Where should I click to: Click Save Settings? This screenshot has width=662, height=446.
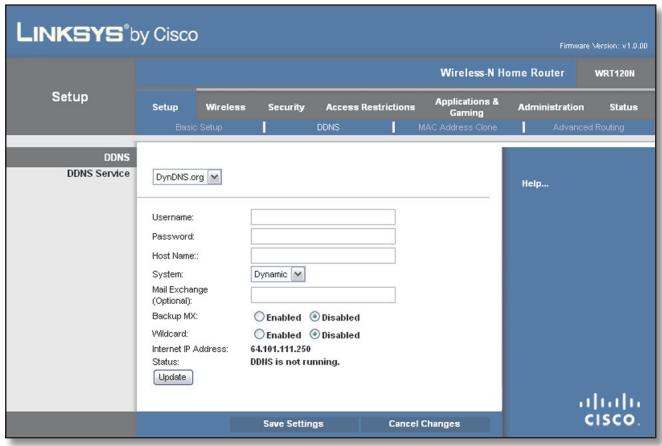tap(293, 424)
